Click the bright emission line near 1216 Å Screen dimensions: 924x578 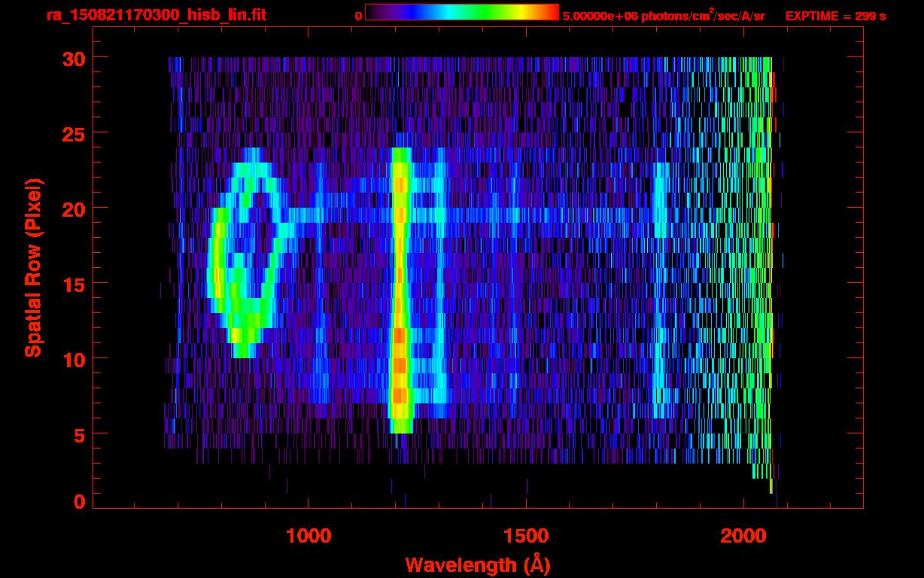(x=400, y=291)
